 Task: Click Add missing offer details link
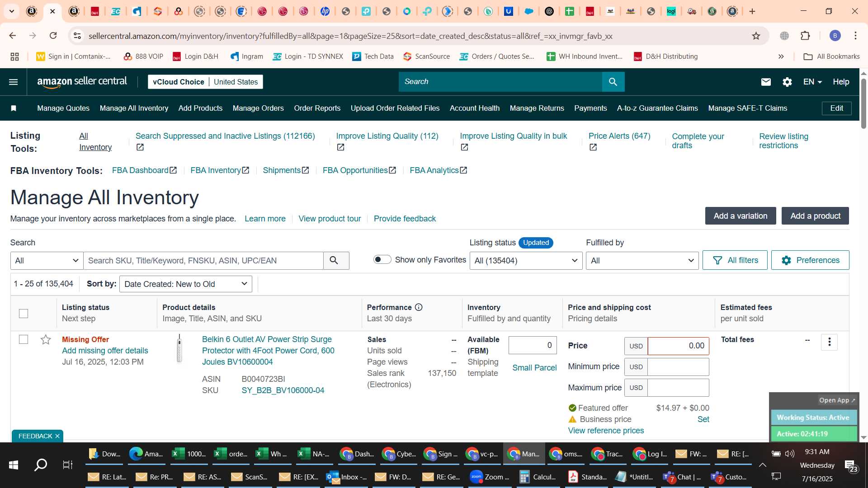point(105,351)
